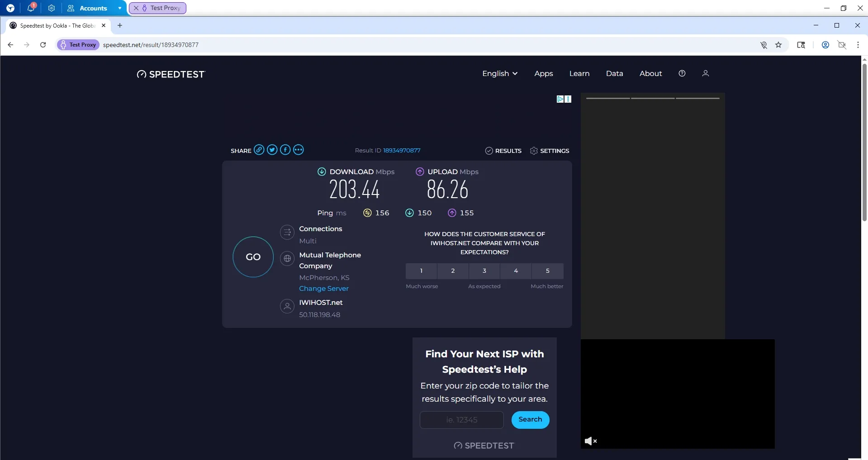Open the user account icon in Speedtest header
The height and width of the screenshot is (460, 868).
pyautogui.click(x=705, y=73)
